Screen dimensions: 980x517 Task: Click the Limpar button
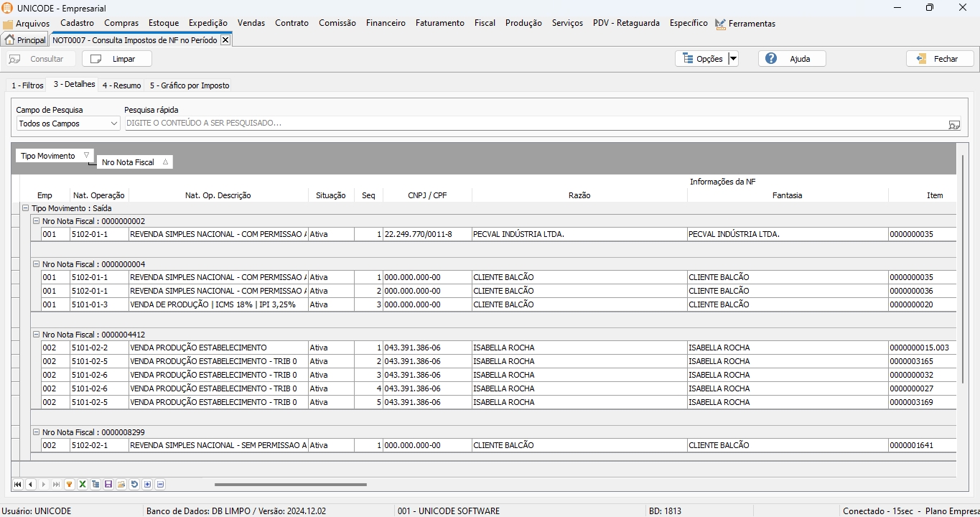pos(116,59)
